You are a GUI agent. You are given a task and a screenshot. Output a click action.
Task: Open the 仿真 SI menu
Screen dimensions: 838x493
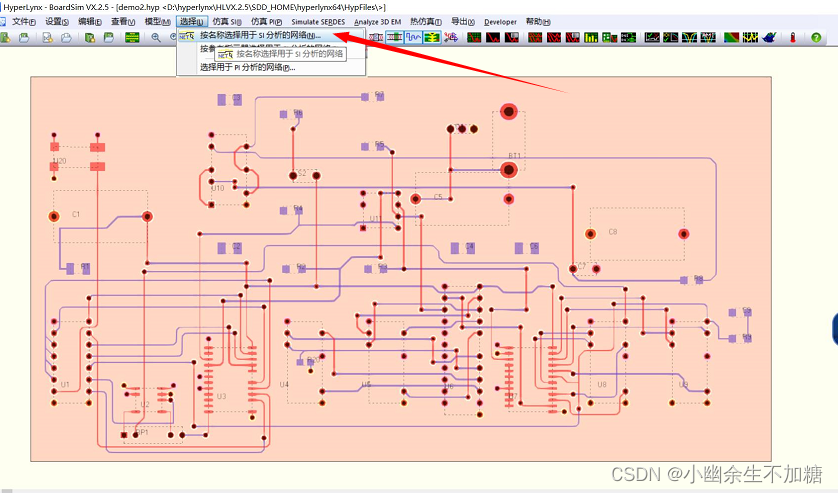coord(227,21)
